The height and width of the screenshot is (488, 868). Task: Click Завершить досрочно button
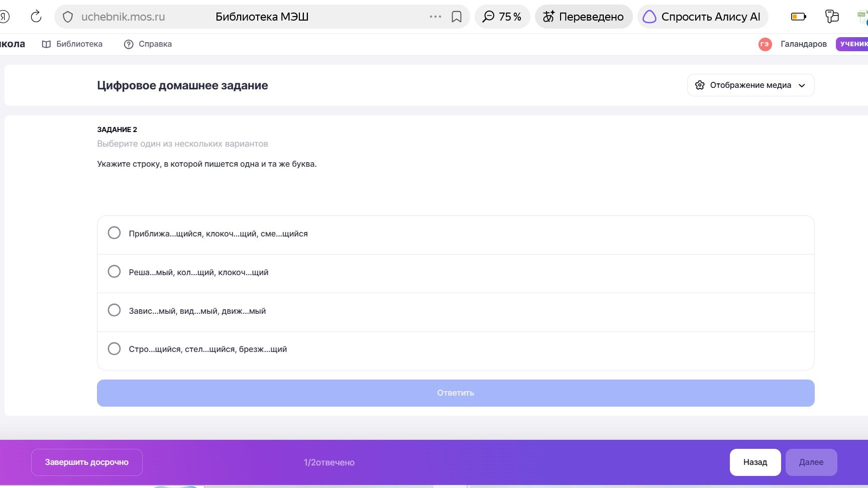tap(87, 462)
